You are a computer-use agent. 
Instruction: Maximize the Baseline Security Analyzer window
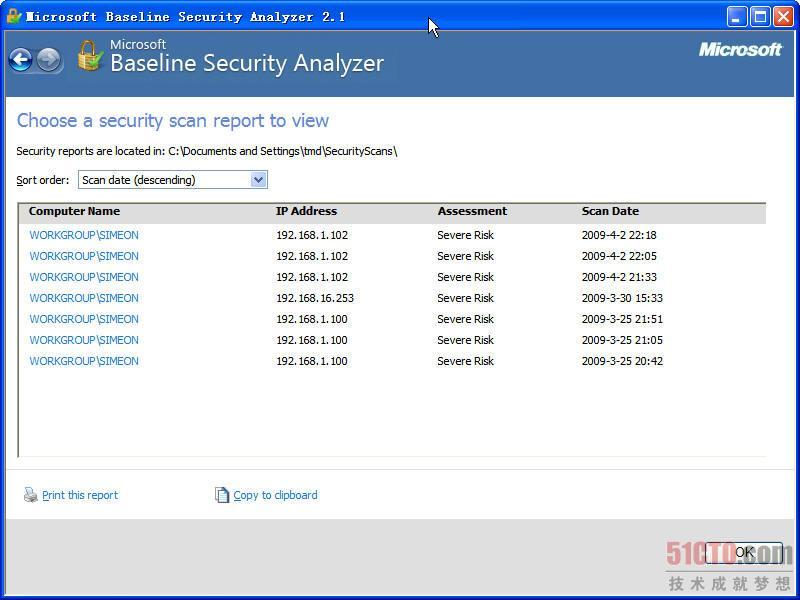click(x=760, y=17)
